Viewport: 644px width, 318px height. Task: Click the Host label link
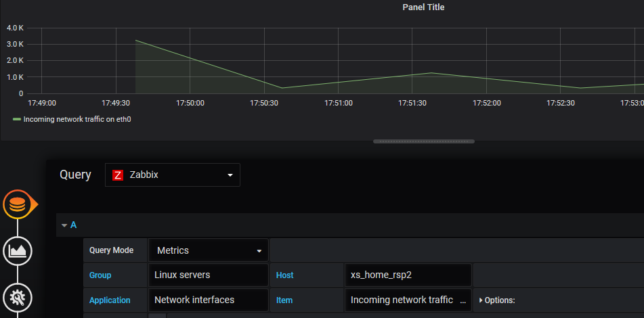click(x=284, y=275)
